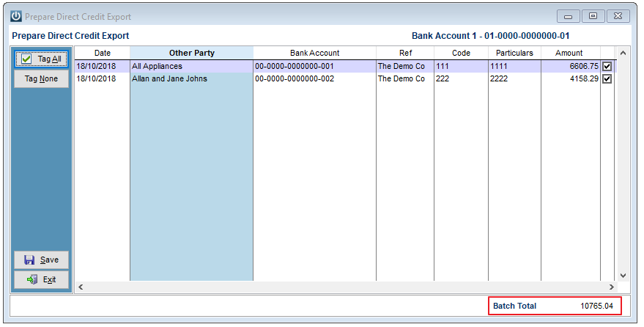Click the Ref cell in All Appliances row
The image size is (644, 327).
pos(405,66)
